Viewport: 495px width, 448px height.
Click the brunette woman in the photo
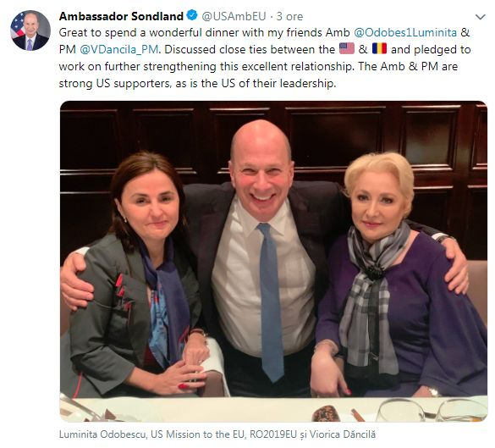click(x=135, y=275)
